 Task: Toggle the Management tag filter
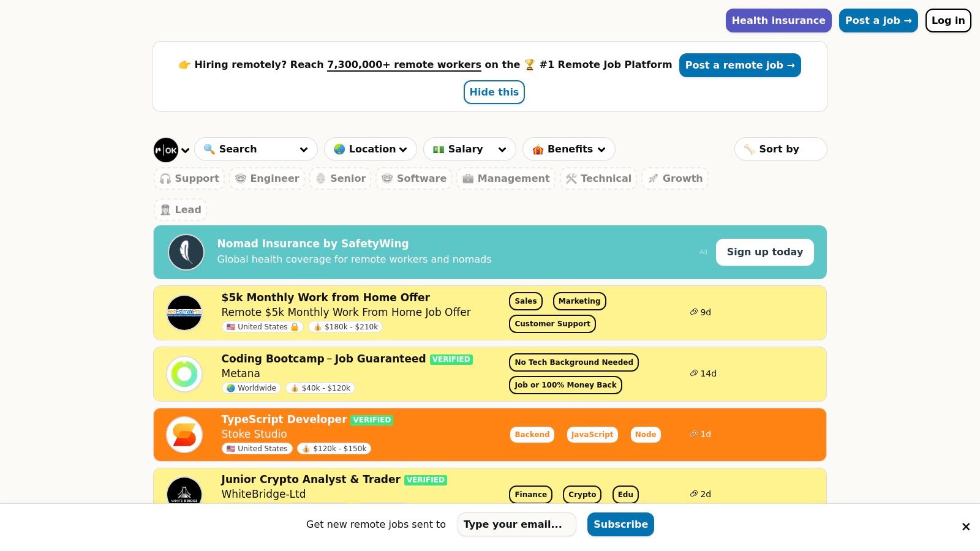point(506,179)
